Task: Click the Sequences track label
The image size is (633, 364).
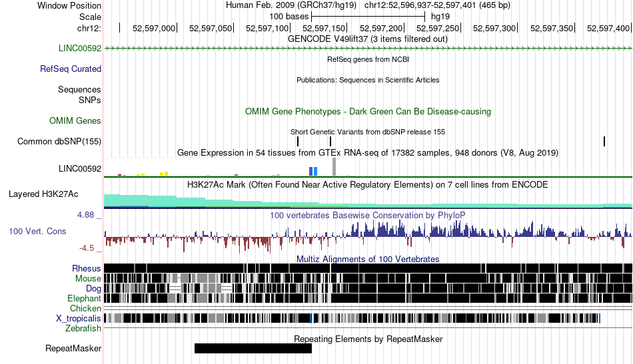Action: click(79, 89)
